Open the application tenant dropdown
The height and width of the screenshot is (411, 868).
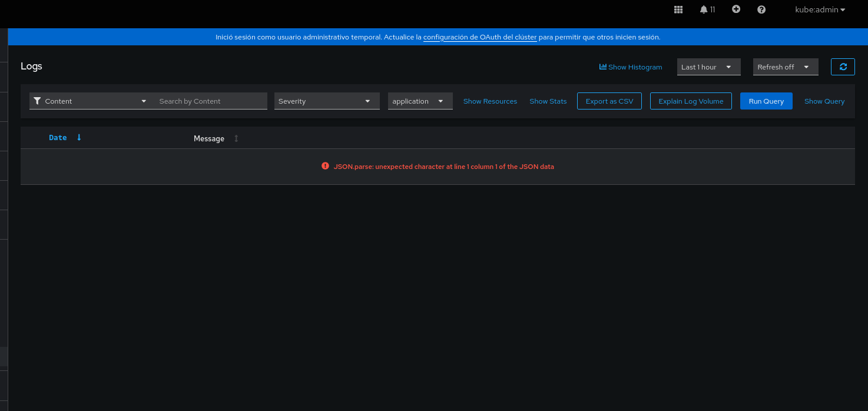tap(420, 101)
